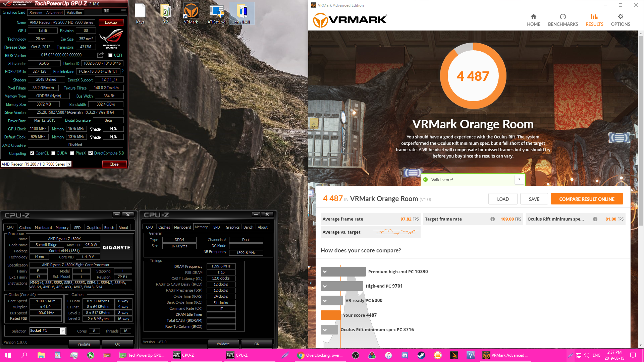
Task: Click the Target frame rate info icon
Action: pos(492,219)
